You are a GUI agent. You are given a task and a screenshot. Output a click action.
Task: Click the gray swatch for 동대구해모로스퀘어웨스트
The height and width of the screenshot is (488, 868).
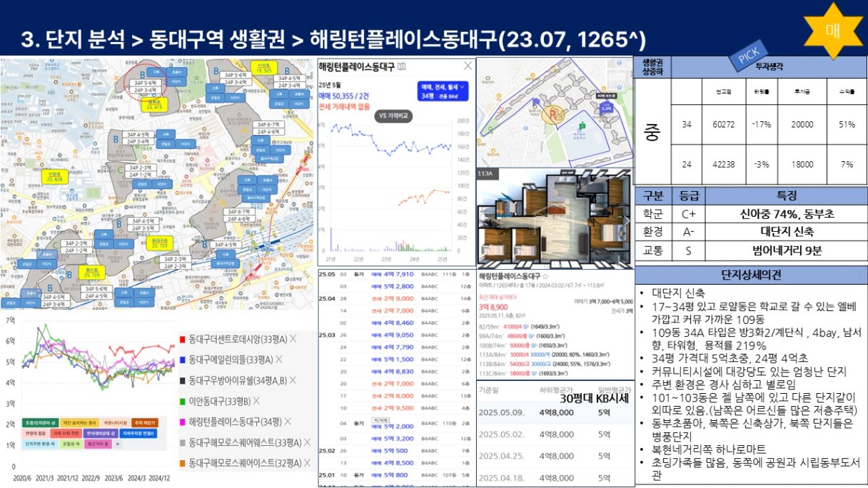183,442
